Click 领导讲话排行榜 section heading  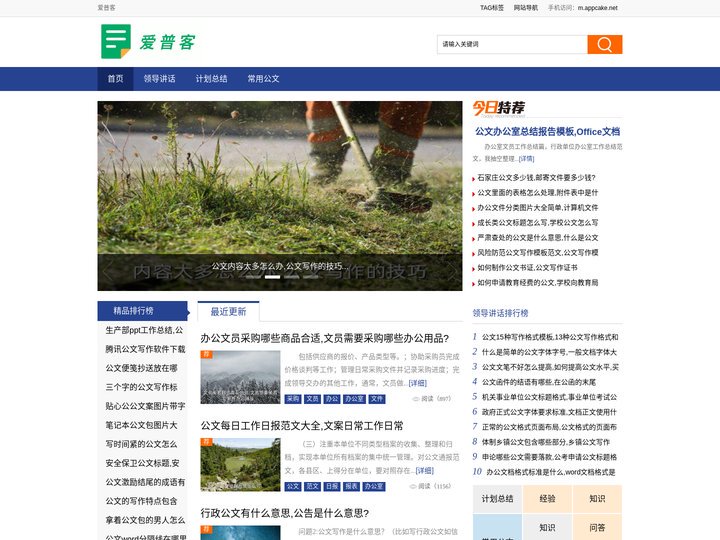[x=500, y=313]
